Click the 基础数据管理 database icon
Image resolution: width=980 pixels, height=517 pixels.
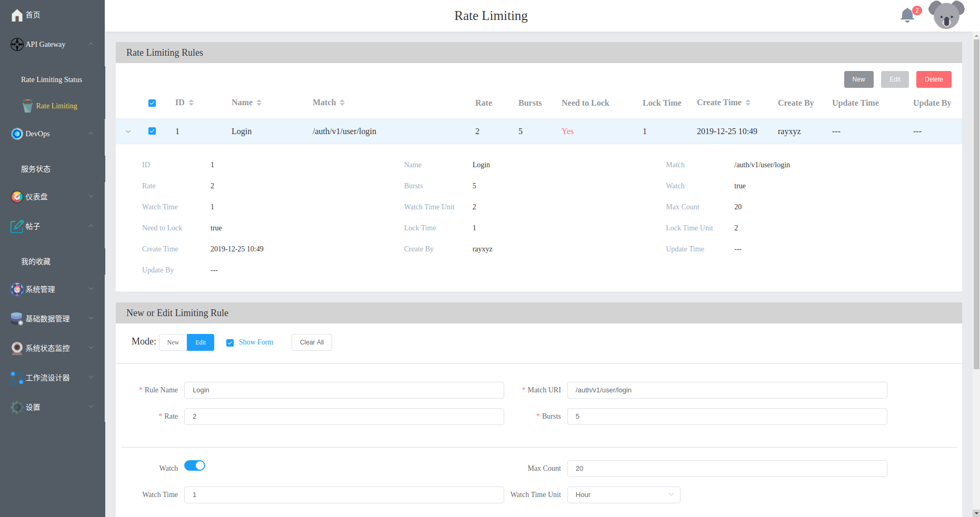click(x=17, y=319)
